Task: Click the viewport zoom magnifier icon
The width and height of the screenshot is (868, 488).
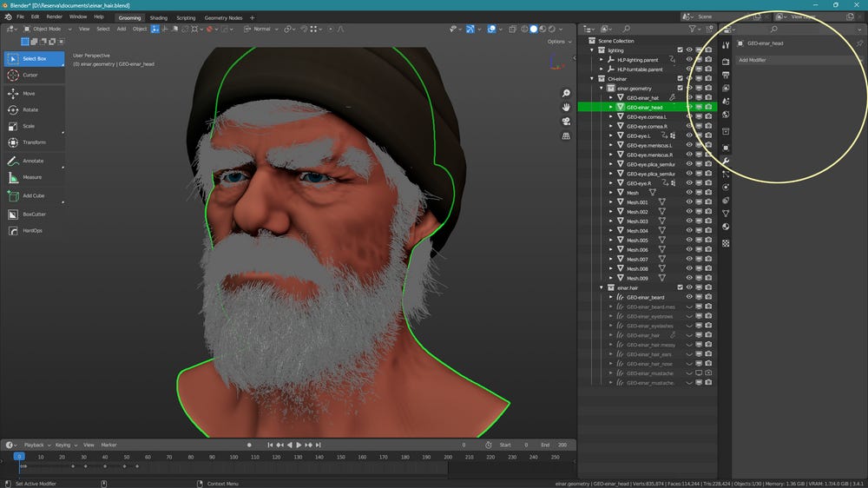Action: point(566,93)
